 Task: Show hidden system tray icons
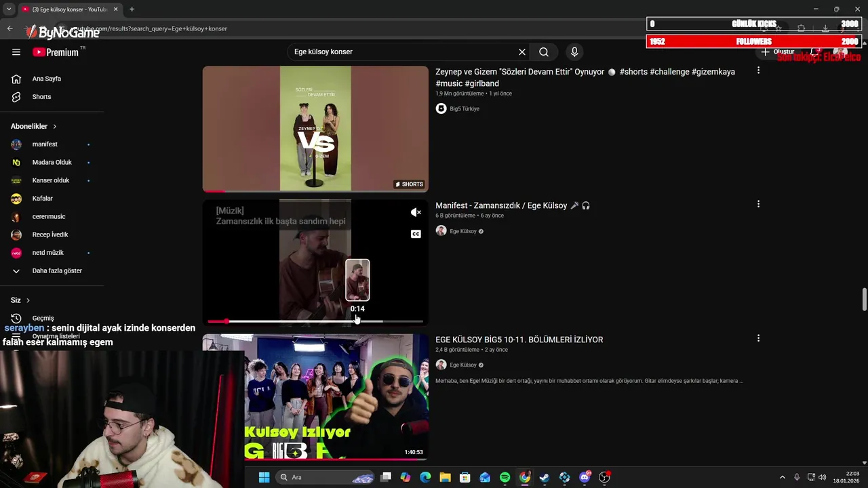click(782, 477)
